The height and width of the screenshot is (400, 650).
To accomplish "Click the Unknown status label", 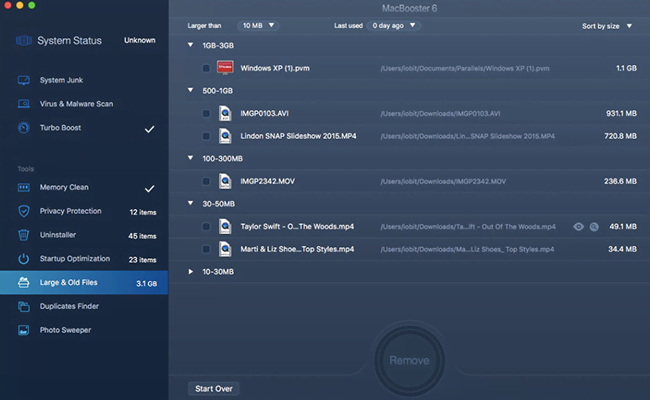I will [x=140, y=40].
